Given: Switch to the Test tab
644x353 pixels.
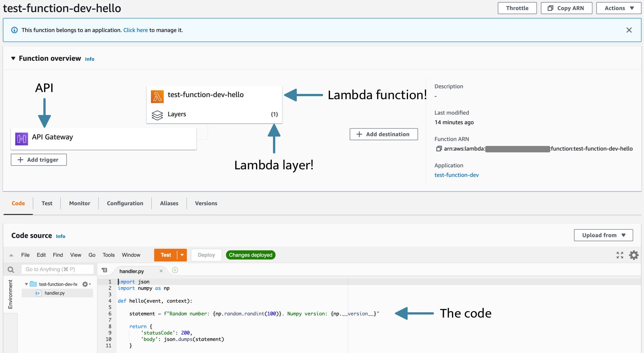Looking at the screenshot, I should 47,203.
